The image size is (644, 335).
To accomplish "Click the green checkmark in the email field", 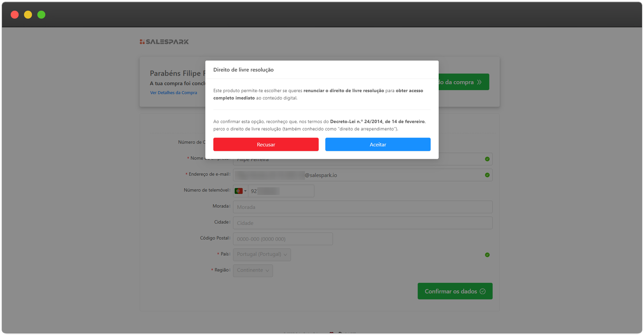I will click(x=487, y=175).
